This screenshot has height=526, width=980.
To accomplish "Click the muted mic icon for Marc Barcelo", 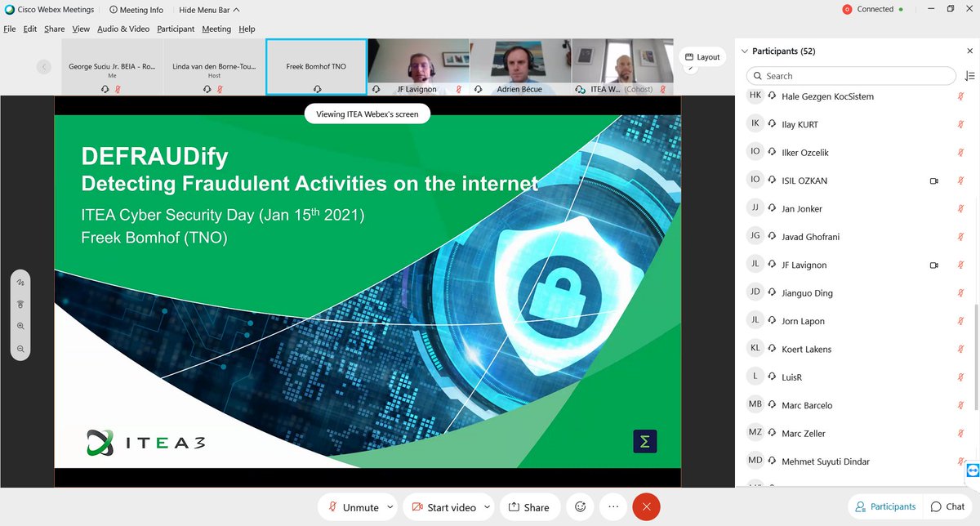I will [961, 405].
